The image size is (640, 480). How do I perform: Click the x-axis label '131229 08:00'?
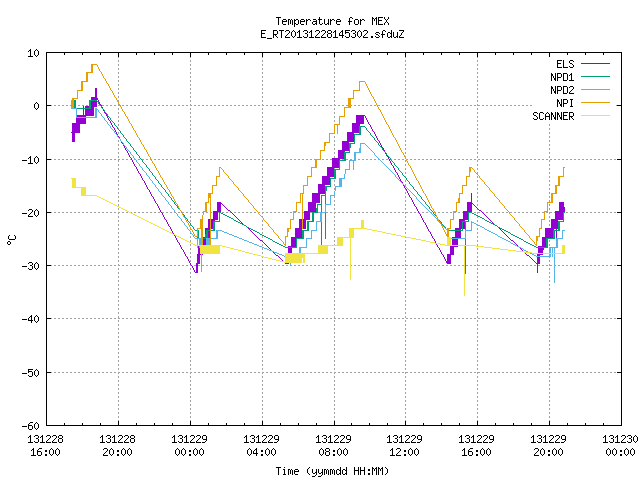[333, 446]
